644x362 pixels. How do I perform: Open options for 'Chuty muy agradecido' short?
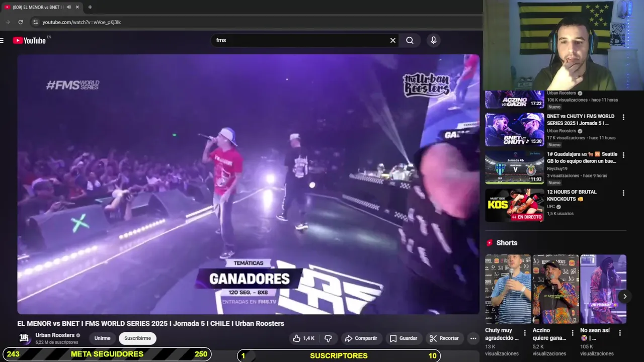point(525,333)
